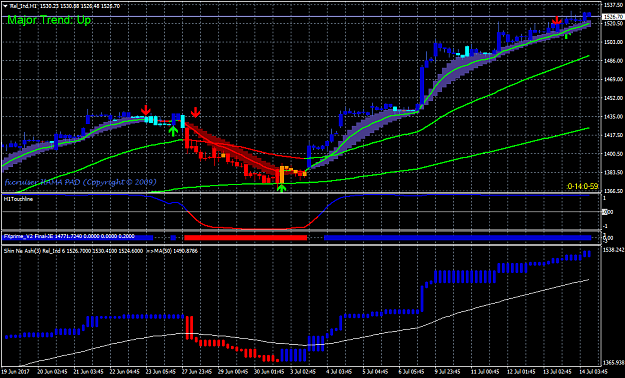Select the Rel_Ind,H1 chart title text
625x378 pixels.
[x=23, y=6]
